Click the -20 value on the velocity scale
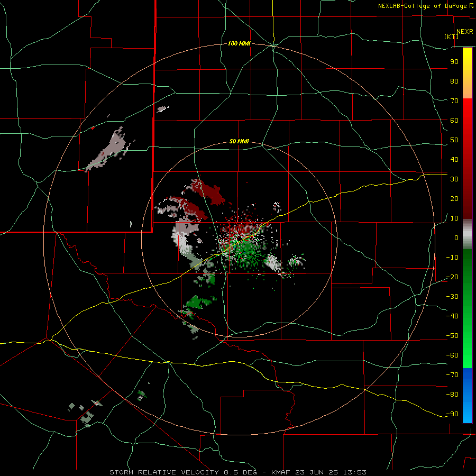This screenshot has width=476, height=476. coord(452,277)
